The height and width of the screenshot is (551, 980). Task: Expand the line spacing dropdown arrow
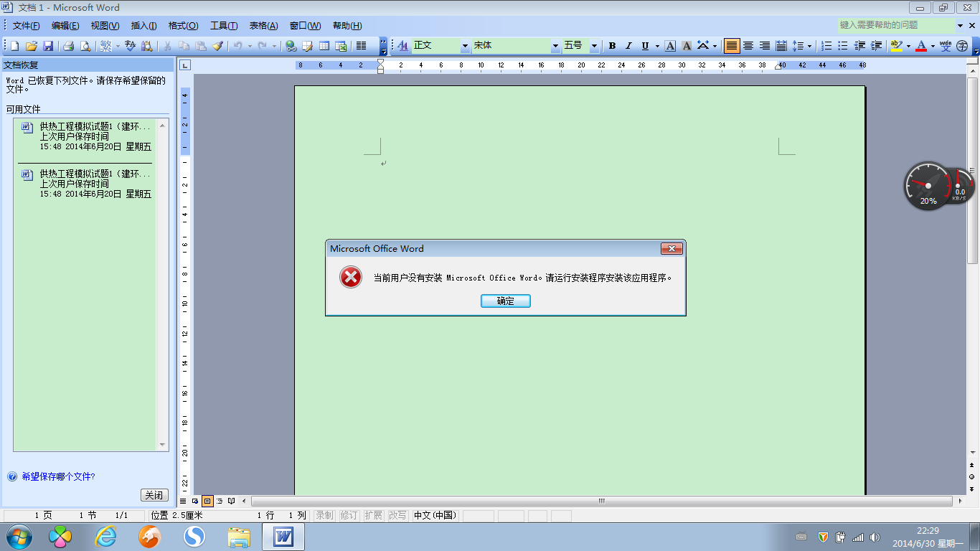(810, 46)
